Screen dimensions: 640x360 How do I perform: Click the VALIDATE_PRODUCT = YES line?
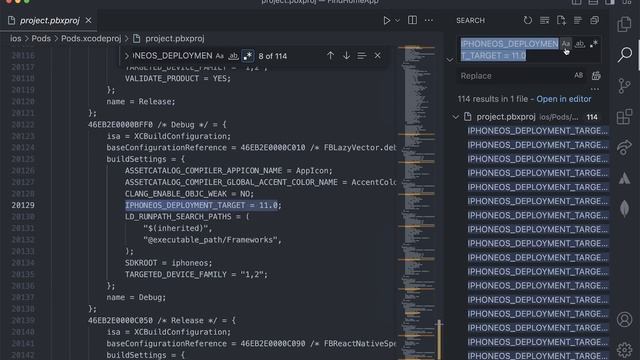tap(178, 78)
